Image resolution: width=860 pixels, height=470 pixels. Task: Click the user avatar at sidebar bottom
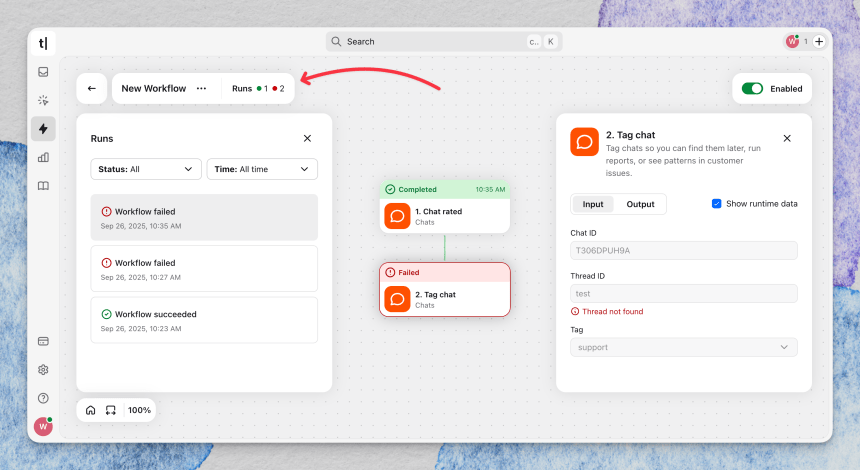pyautogui.click(x=43, y=426)
